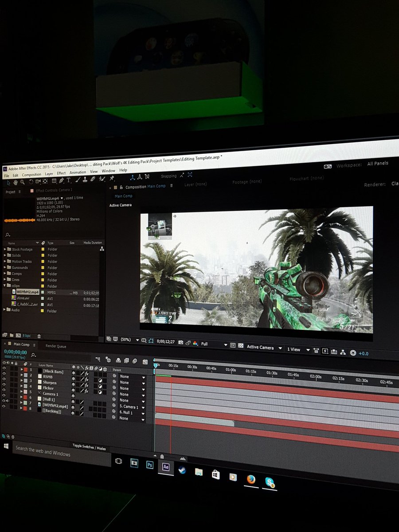The height and width of the screenshot is (532, 399).
Task: Switch to Effect Controls Camera 1 tab
Action: (x=54, y=191)
